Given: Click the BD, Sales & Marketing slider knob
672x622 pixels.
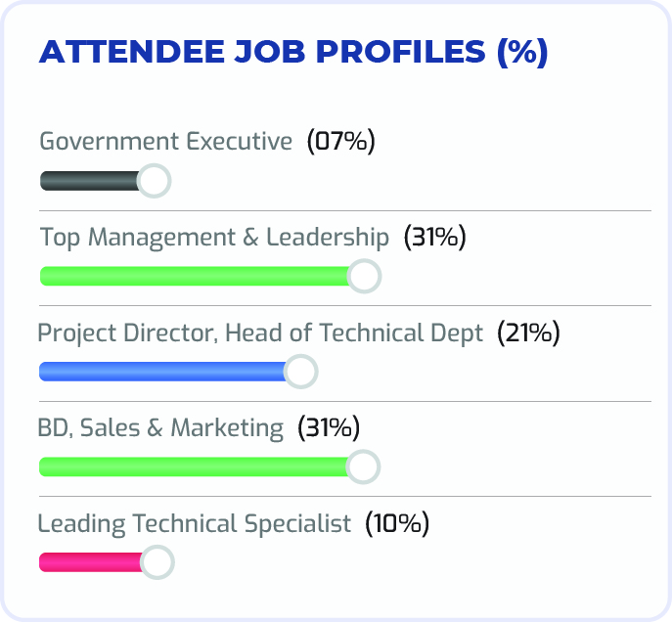Looking at the screenshot, I should [363, 467].
